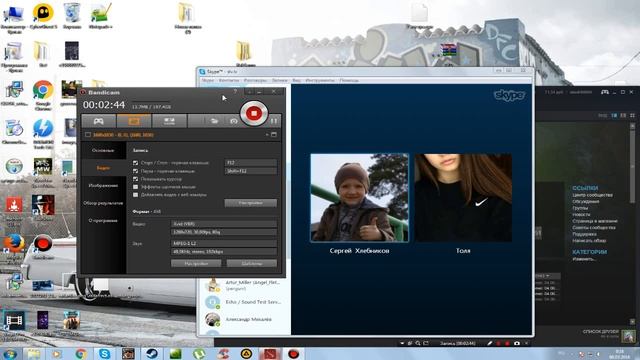Click Настройки button in the format section

pyautogui.click(x=196, y=263)
